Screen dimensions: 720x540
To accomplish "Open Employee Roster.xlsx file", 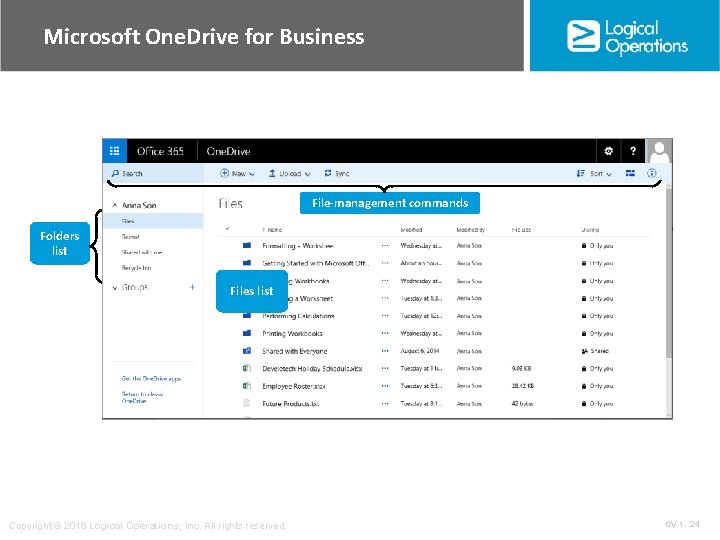I will (293, 386).
